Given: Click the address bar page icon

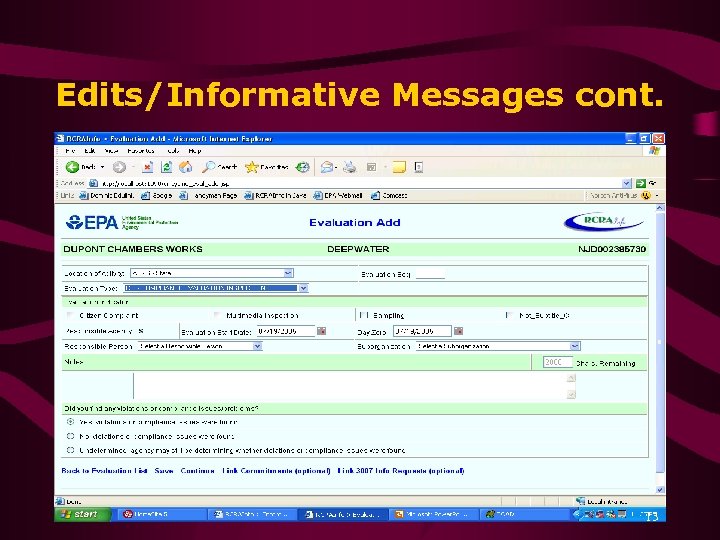Looking at the screenshot, I should pos(93,183).
